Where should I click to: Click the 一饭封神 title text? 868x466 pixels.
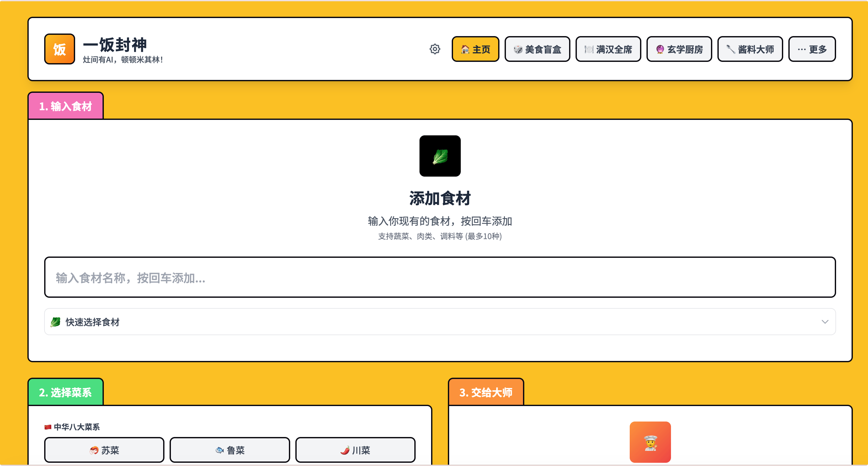(115, 44)
